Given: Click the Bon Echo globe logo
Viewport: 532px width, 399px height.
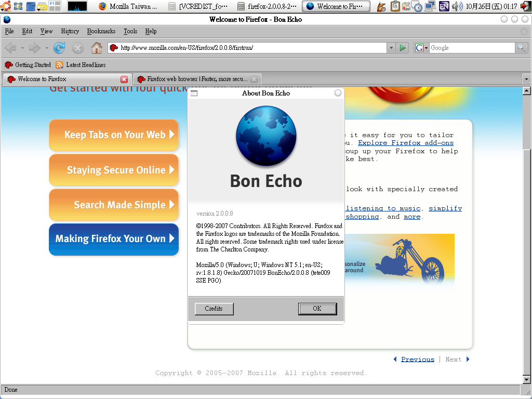Looking at the screenshot, I should pos(266,136).
